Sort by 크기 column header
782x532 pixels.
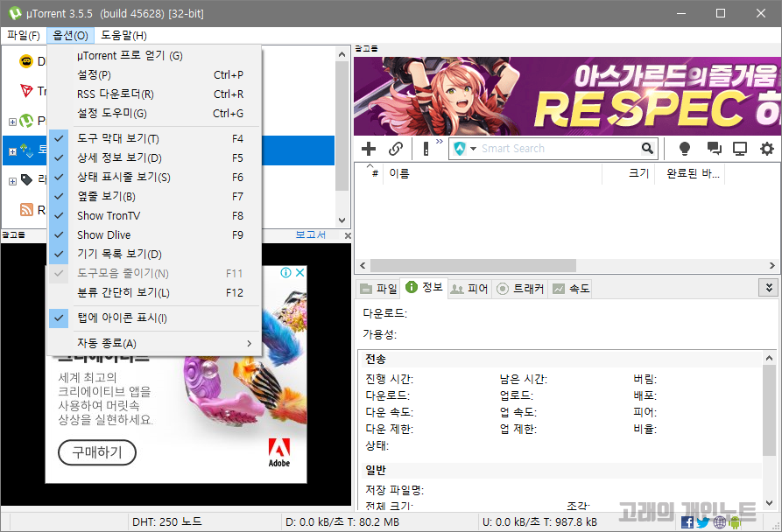[x=628, y=173]
